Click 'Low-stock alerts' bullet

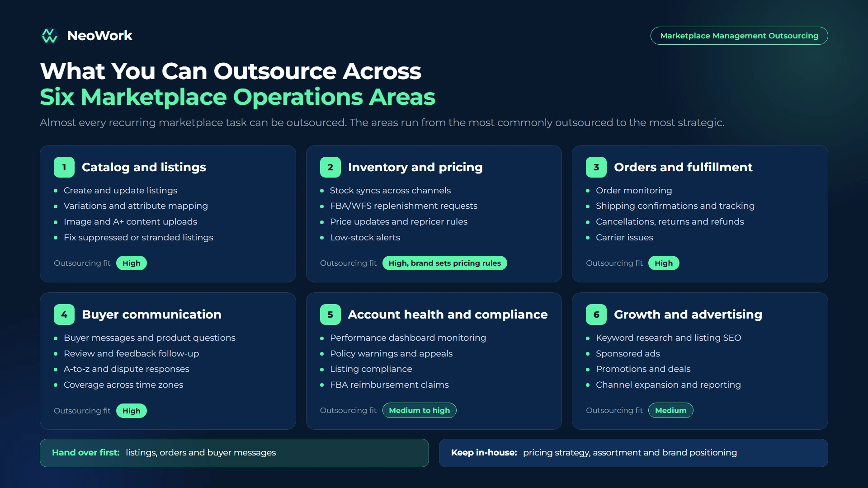[x=365, y=238]
